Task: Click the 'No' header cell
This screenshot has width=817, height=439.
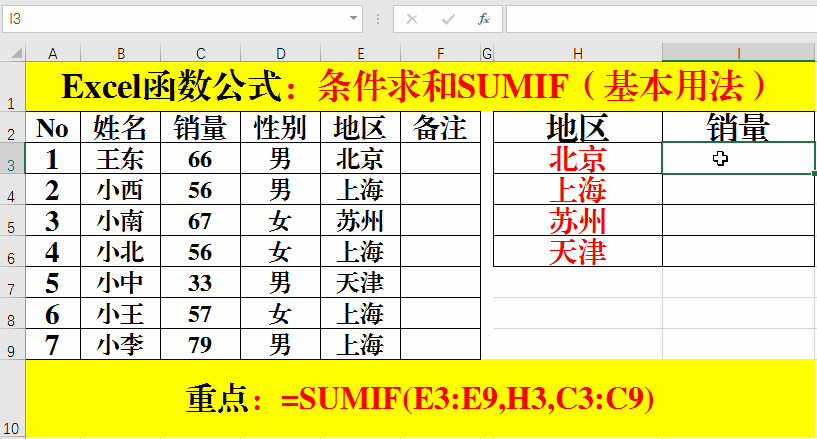Action: (53, 127)
